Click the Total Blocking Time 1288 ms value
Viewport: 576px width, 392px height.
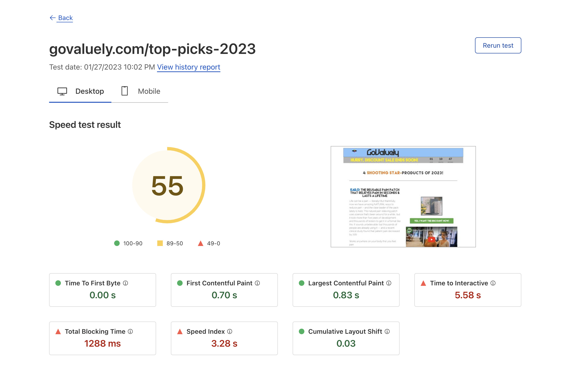point(102,343)
